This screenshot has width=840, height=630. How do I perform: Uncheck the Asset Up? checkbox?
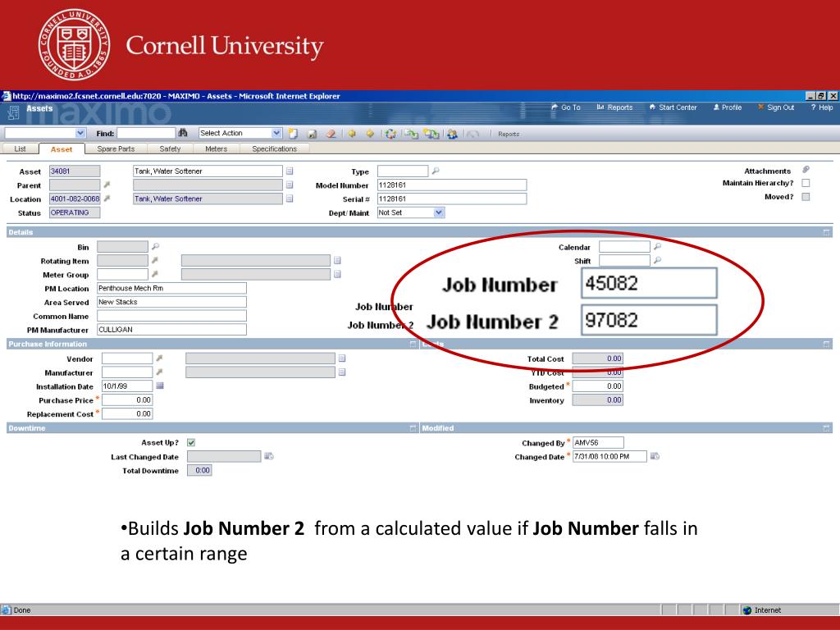[191, 442]
